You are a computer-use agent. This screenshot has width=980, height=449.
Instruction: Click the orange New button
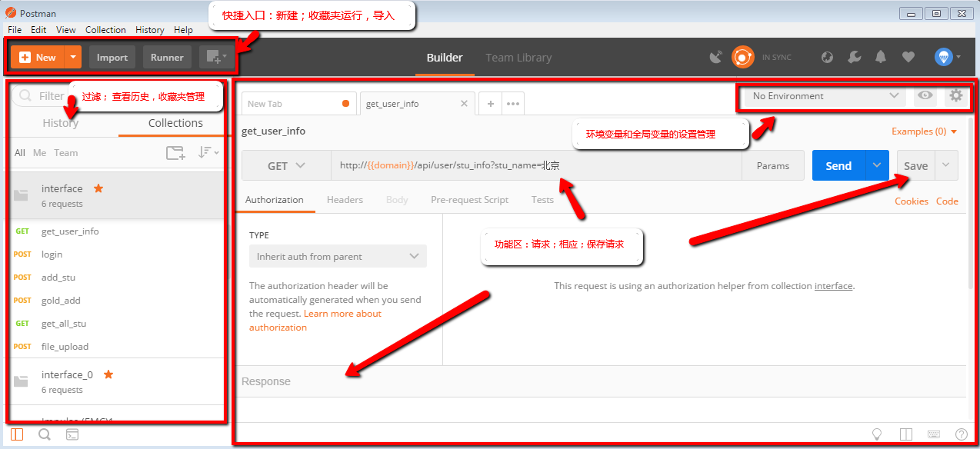[x=38, y=57]
